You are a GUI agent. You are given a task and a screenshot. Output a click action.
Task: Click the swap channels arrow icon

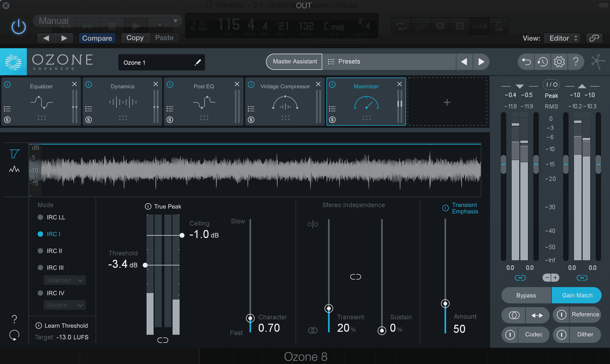tap(537, 315)
